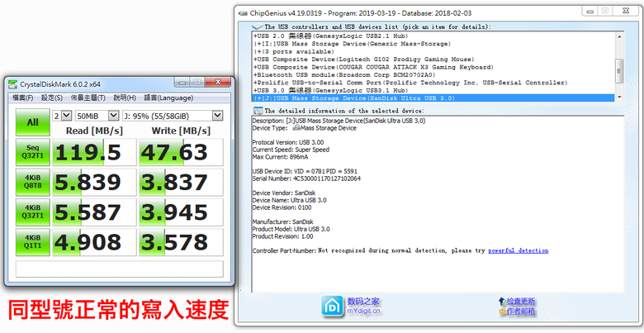644x333 pixels.
Task: Click the device list scroll down arrow
Action: pyautogui.click(x=619, y=98)
